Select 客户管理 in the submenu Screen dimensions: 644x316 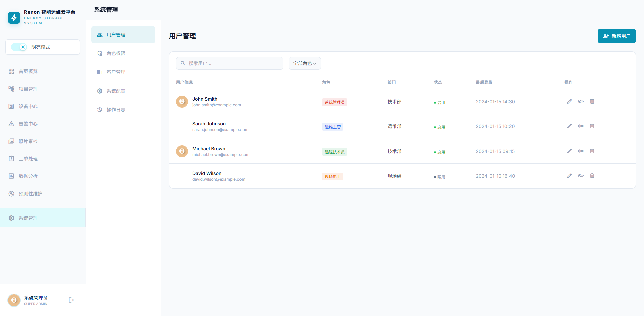click(x=116, y=72)
